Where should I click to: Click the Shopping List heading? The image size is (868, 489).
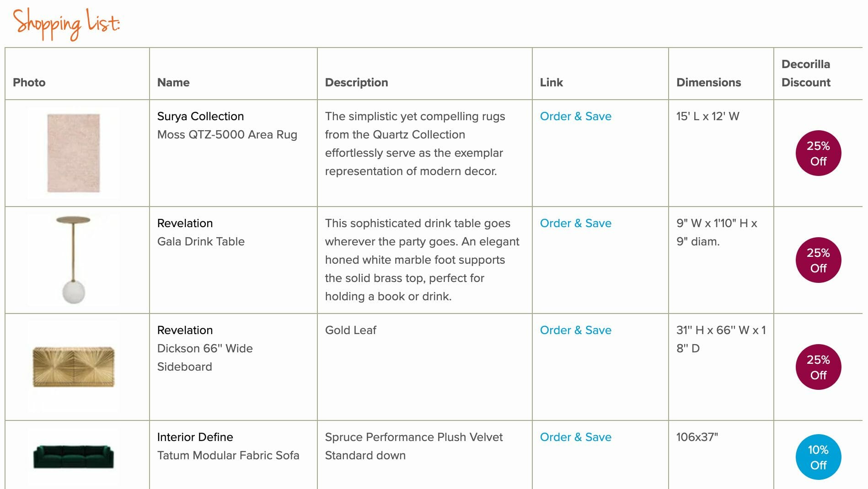[66, 23]
